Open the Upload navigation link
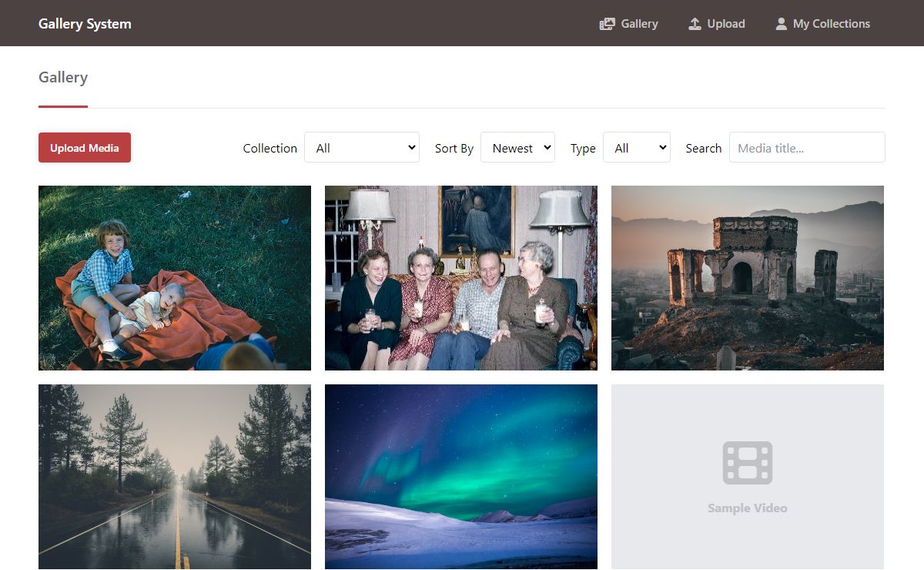 717,24
